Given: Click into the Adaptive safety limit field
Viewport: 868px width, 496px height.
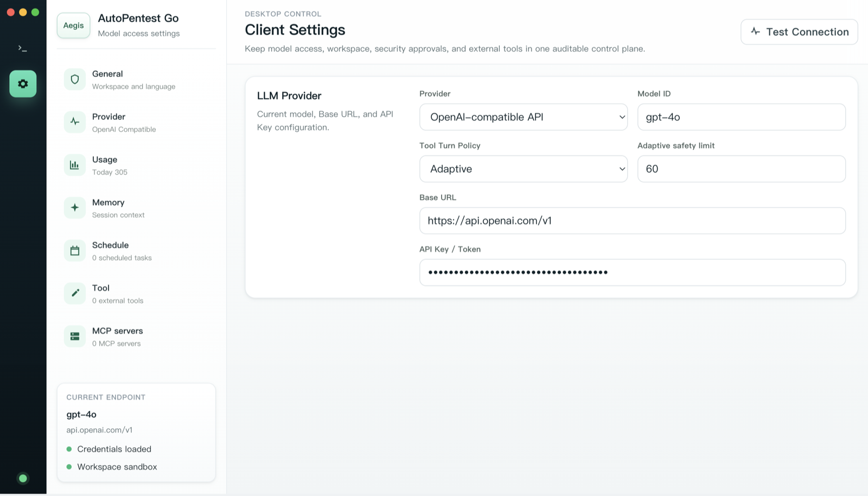Looking at the screenshot, I should coord(742,169).
